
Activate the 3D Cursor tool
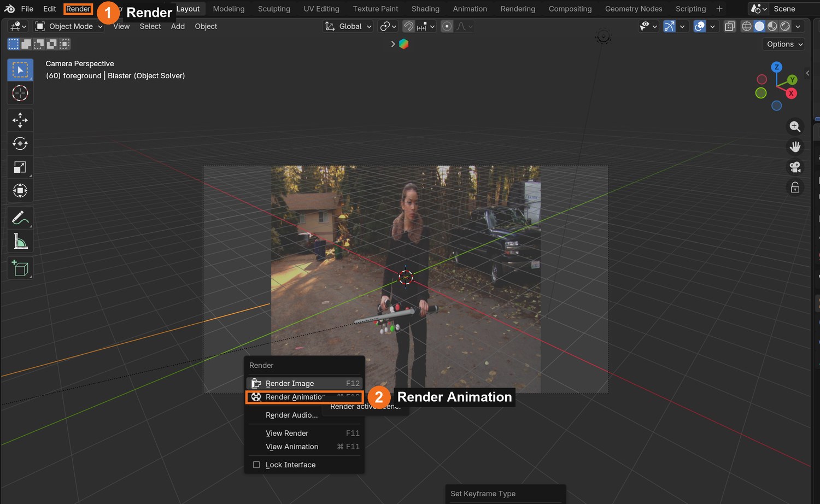tap(20, 93)
